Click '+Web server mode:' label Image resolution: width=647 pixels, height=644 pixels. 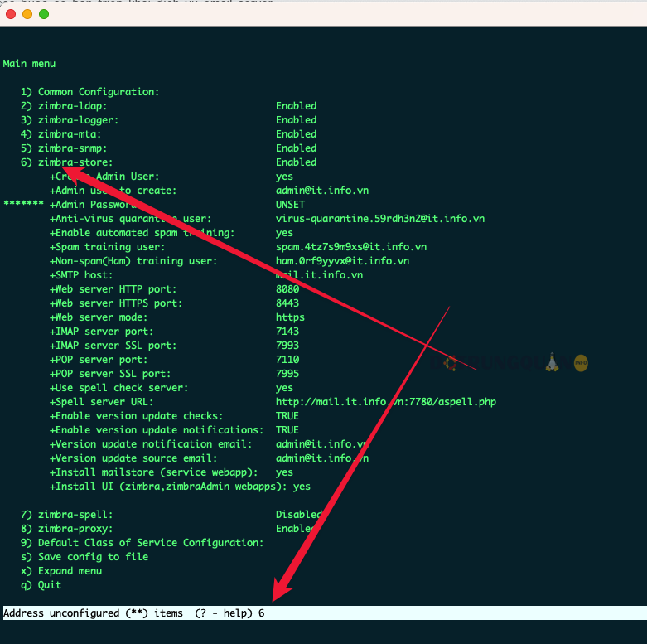tap(99, 317)
